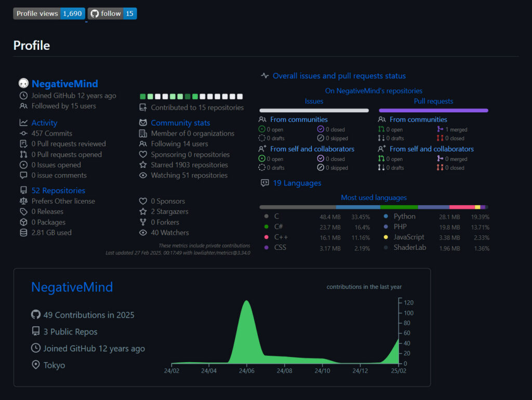Open the large NegativeMind title in the stats card

(72, 287)
